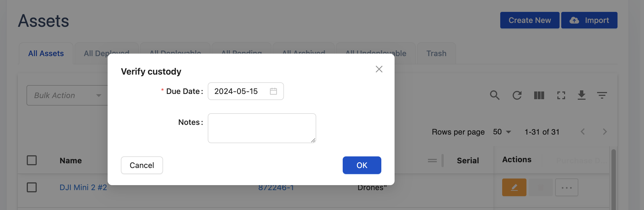Image resolution: width=644 pixels, height=210 pixels.
Task: Check the DJI Mini 2 #2 row checkbox
Action: (x=32, y=187)
